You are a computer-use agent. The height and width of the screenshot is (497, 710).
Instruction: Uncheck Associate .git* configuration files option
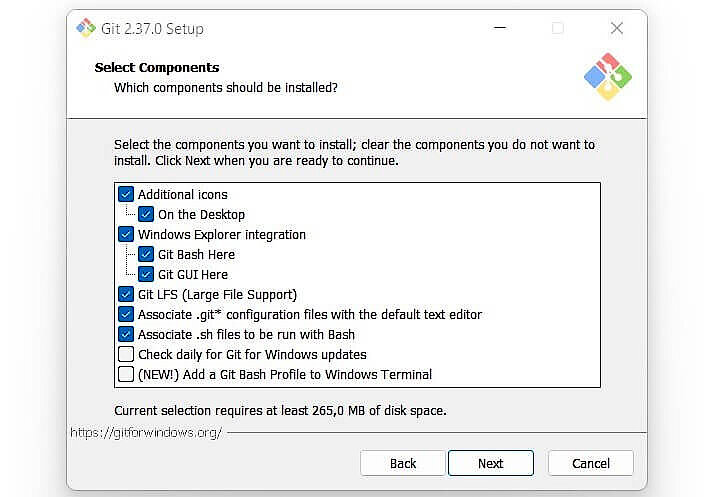point(126,314)
